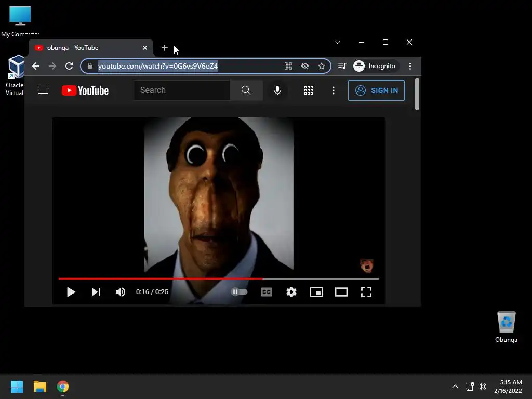Select Oracle VirtualBox desktop shortcut
The height and width of the screenshot is (399, 532).
tap(15, 75)
